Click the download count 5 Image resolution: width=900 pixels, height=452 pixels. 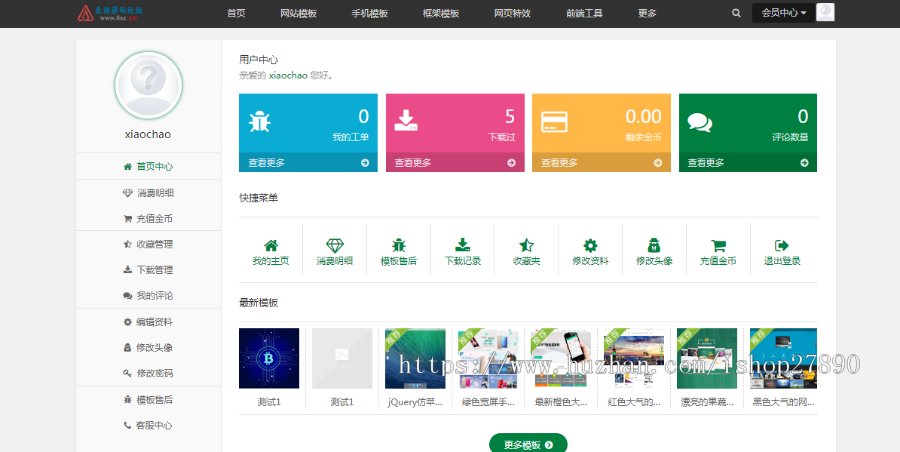(510, 117)
